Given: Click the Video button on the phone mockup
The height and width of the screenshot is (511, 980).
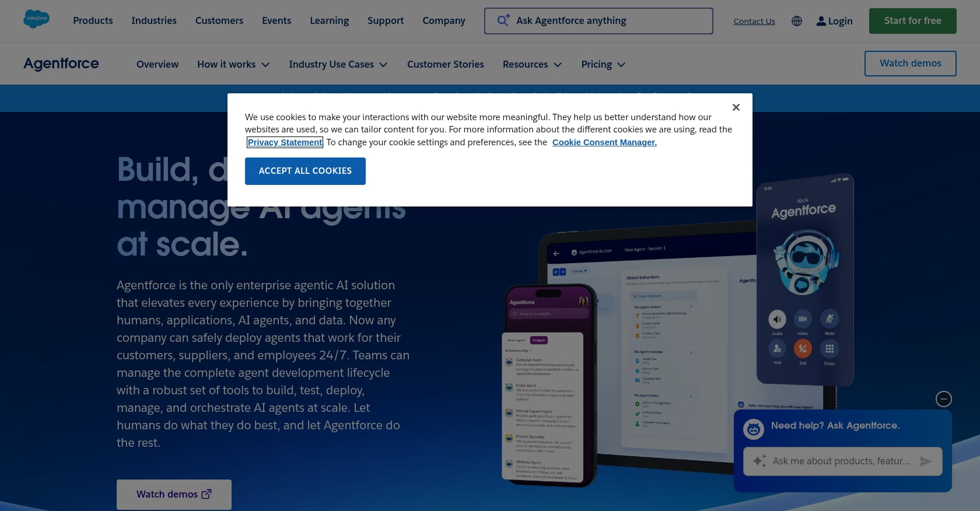Looking at the screenshot, I should click(x=803, y=318).
